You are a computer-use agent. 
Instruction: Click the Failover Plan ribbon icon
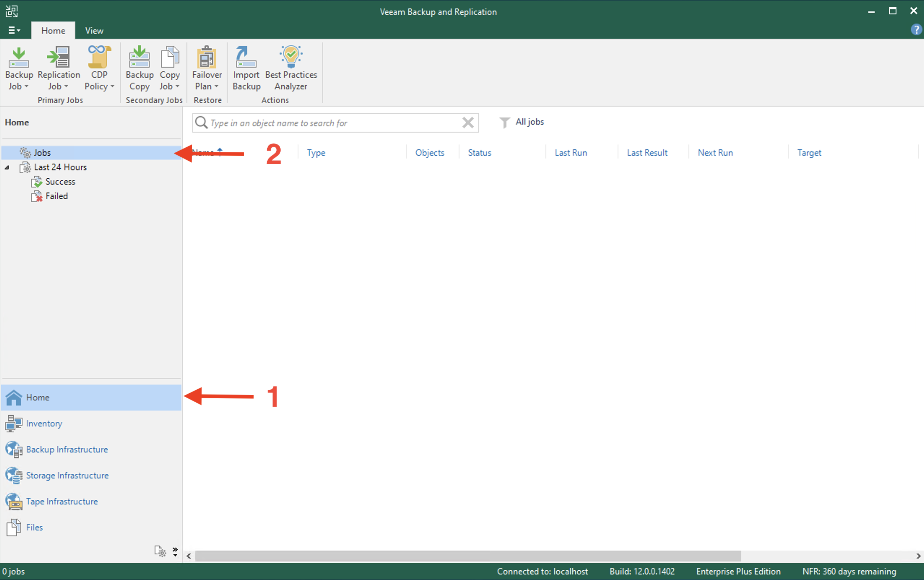pos(207,57)
